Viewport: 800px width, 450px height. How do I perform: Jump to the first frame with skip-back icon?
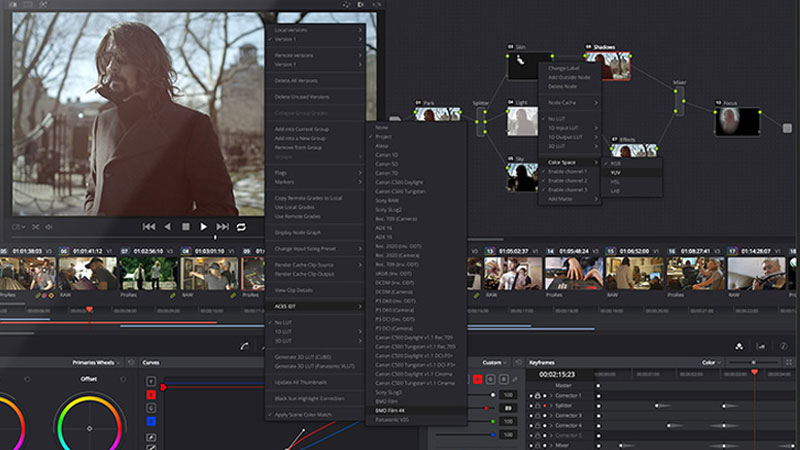pyautogui.click(x=148, y=227)
